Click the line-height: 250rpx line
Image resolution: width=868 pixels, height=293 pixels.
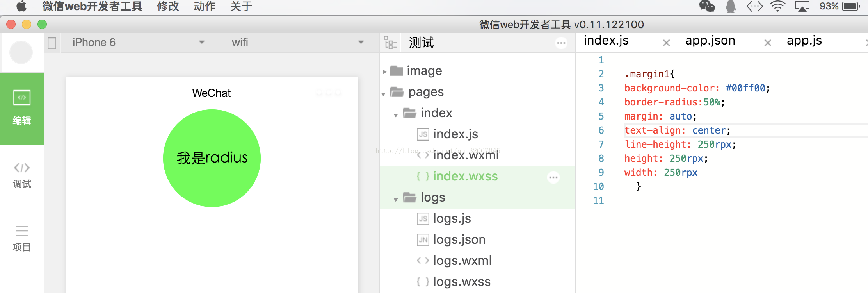(680, 144)
